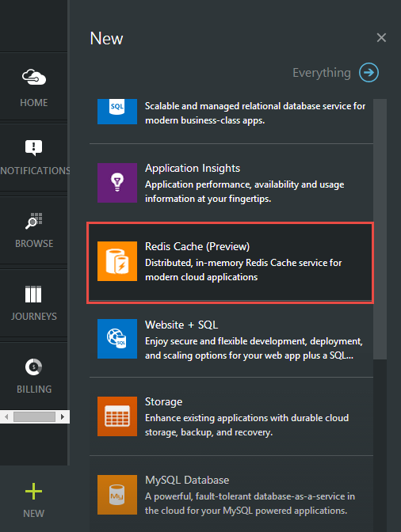Click the JOURNEYS label in sidebar

pyautogui.click(x=33, y=317)
